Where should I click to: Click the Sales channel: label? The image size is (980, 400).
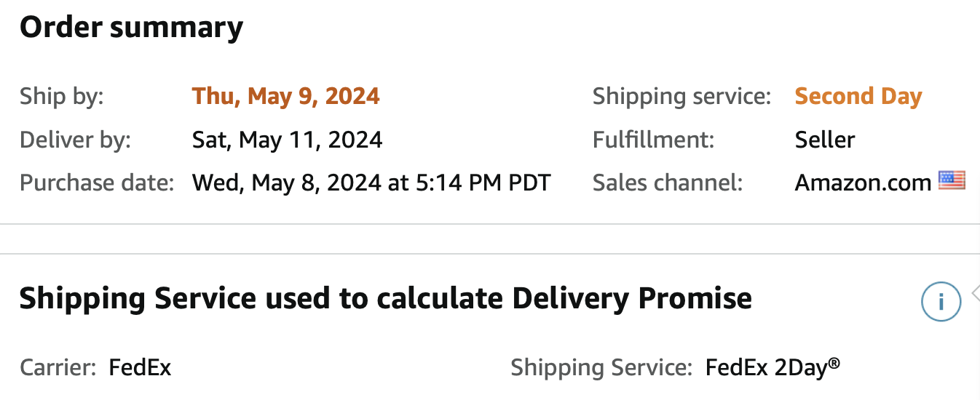[x=668, y=183]
